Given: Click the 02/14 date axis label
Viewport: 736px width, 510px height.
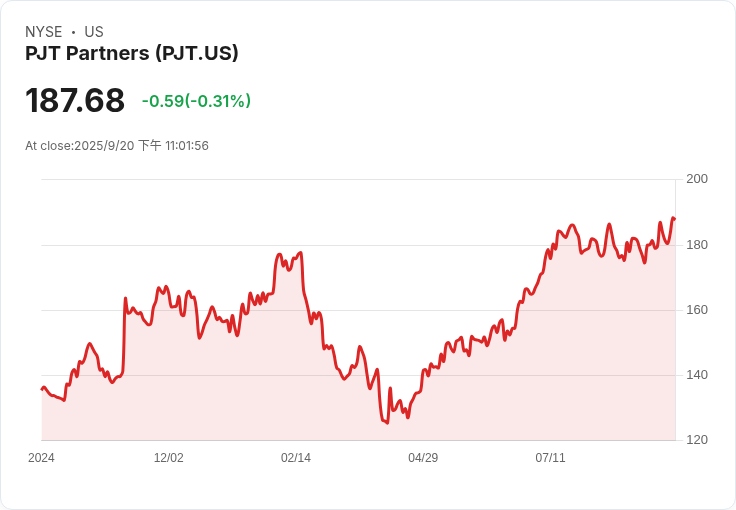Looking at the screenshot, I should (x=296, y=458).
